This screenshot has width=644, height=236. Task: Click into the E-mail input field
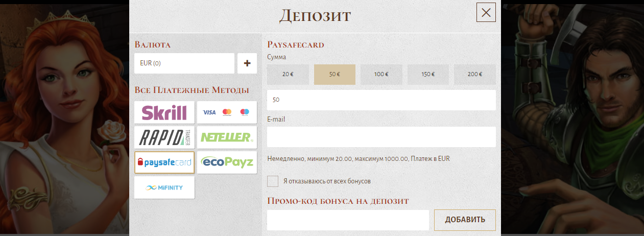381,137
